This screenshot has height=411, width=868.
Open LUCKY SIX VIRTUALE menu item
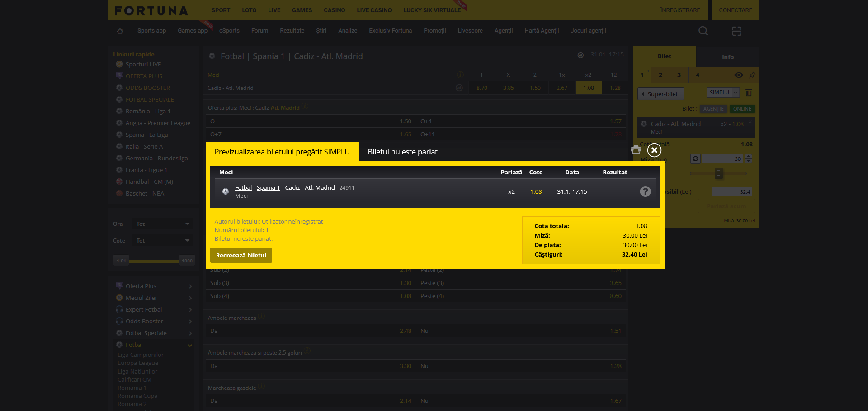[432, 10]
